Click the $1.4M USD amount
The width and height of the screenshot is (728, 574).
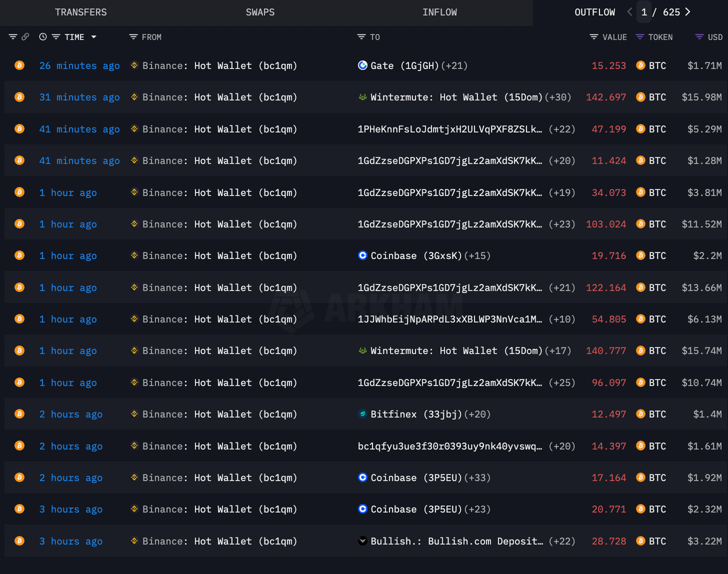click(707, 414)
